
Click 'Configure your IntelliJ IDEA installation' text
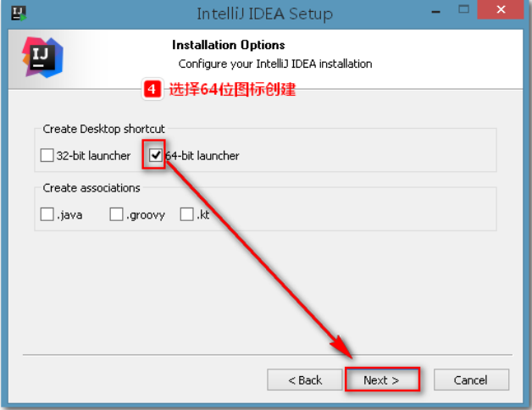275,64
